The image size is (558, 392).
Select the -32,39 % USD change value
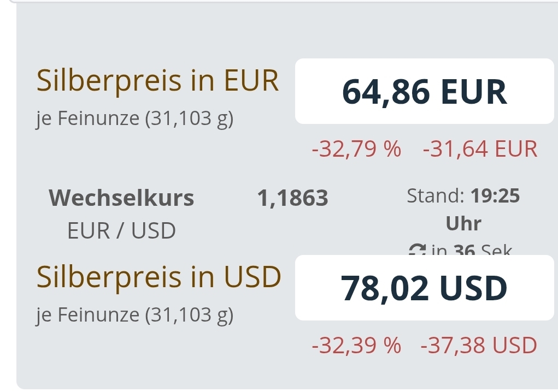point(356,345)
